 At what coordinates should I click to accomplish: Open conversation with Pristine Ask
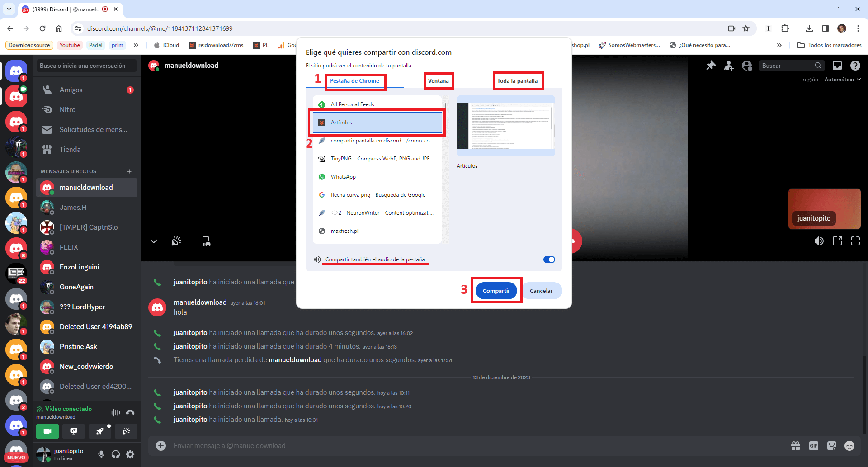[86, 347]
